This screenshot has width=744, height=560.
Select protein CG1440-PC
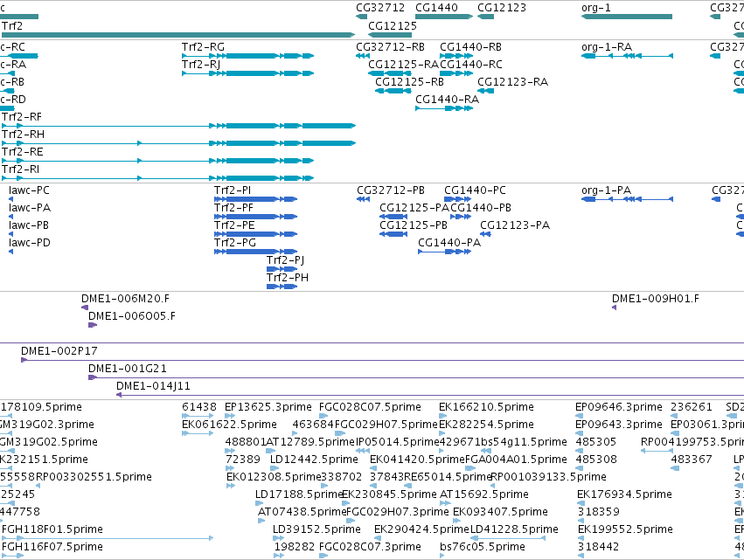[457, 199]
